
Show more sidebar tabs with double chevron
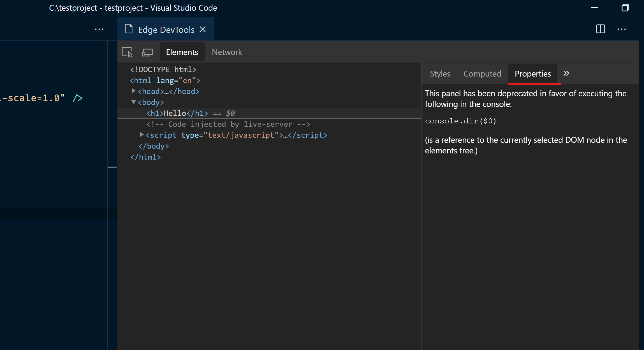tap(566, 73)
